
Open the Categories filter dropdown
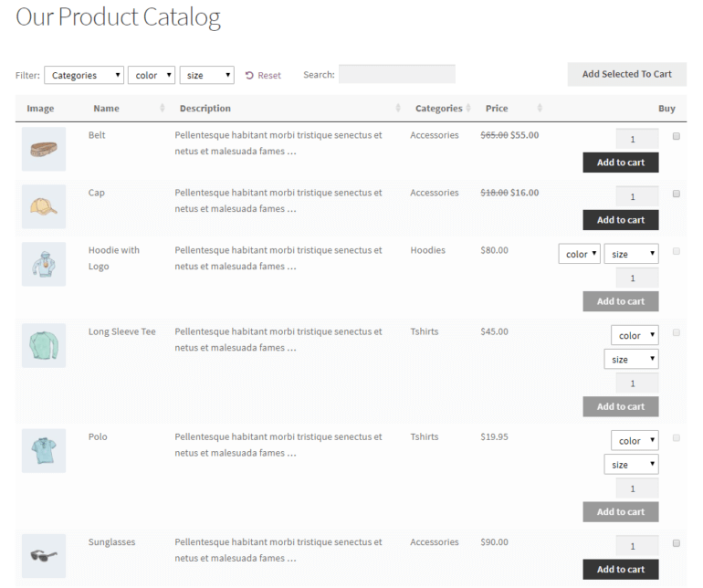click(x=84, y=75)
